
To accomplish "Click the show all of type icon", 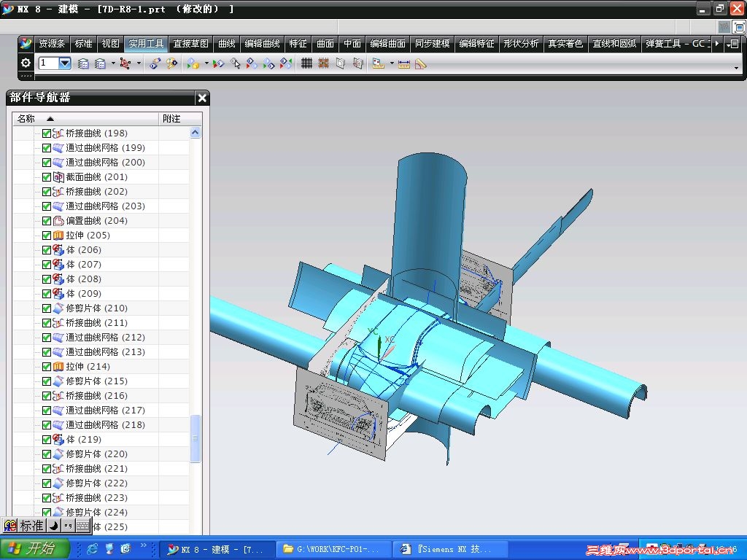I will click(x=268, y=63).
